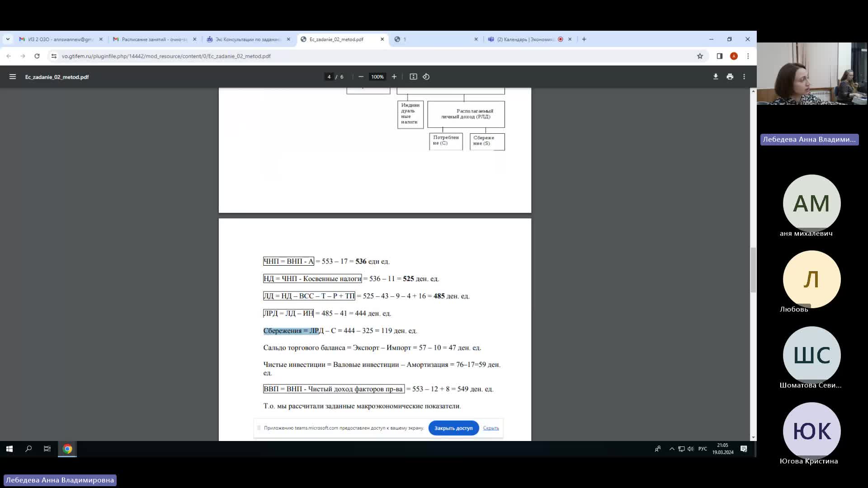The width and height of the screenshot is (868, 488).
Task: Open Windows taskbar search
Action: click(28, 449)
